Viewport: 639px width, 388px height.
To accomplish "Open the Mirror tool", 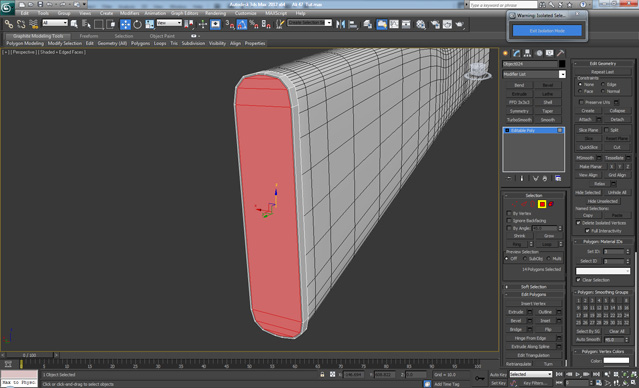I will (341, 24).
